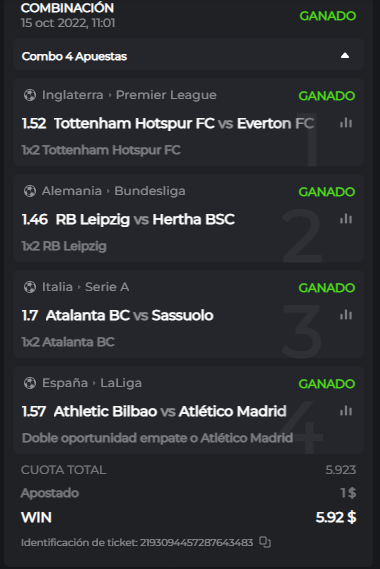Select the LaLiga competition label
380x569 pixels.
(121, 383)
